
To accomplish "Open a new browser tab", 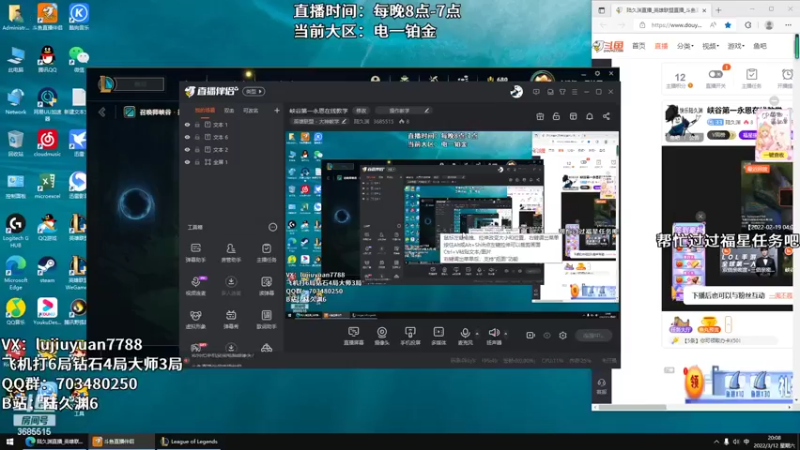I will pyautogui.click(x=718, y=10).
